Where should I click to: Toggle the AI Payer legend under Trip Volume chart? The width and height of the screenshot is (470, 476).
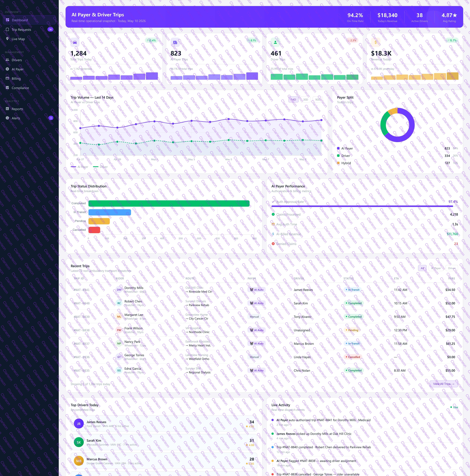(x=79, y=167)
